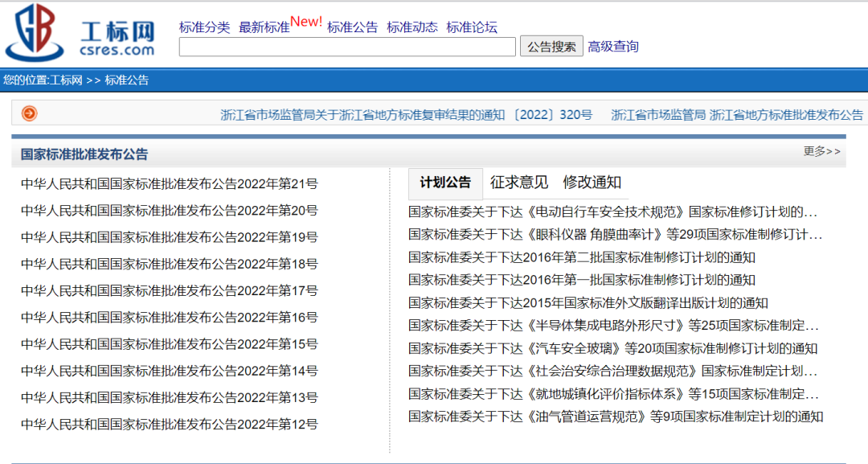Screen dimensions: 868x464
Task: Open the 标准分类 navigation link
Action: click(204, 27)
